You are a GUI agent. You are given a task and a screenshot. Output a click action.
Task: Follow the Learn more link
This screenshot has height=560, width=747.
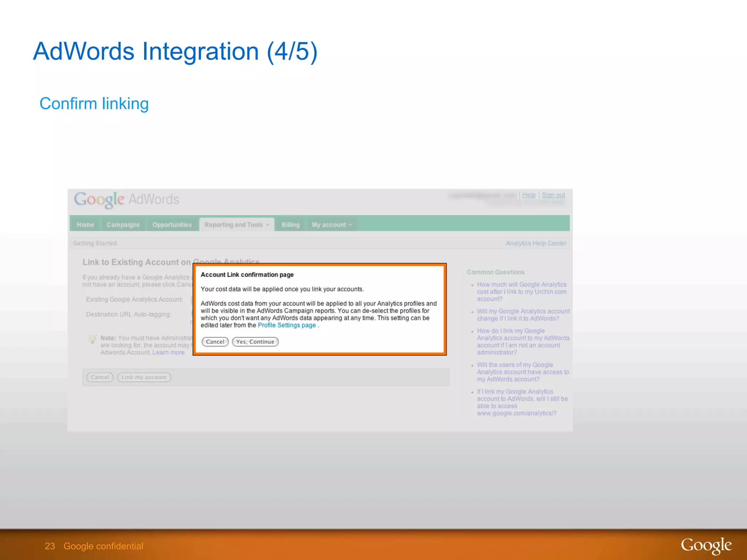point(169,353)
